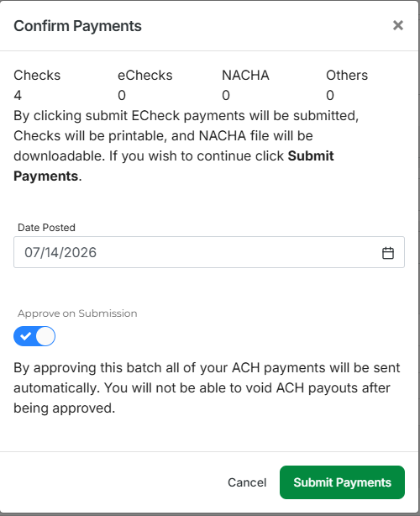Focus the Date Posted field
This screenshot has width=420, height=516.
pyautogui.click(x=209, y=252)
